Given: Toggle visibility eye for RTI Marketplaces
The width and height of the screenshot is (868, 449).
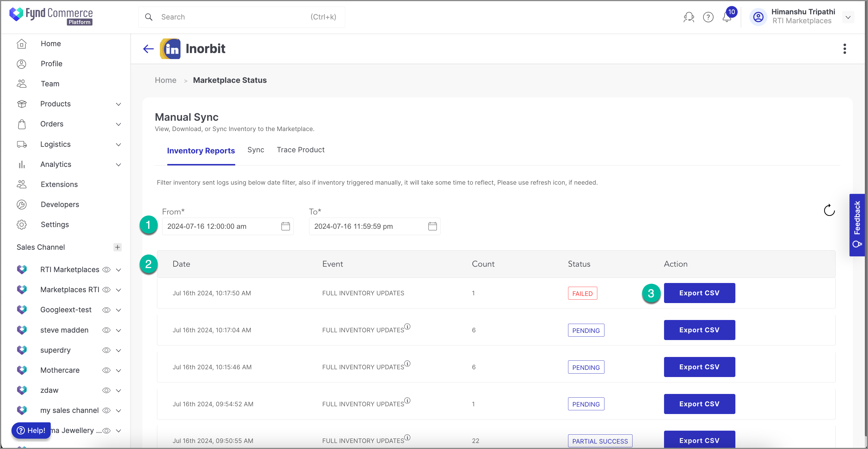Looking at the screenshot, I should pos(107,270).
